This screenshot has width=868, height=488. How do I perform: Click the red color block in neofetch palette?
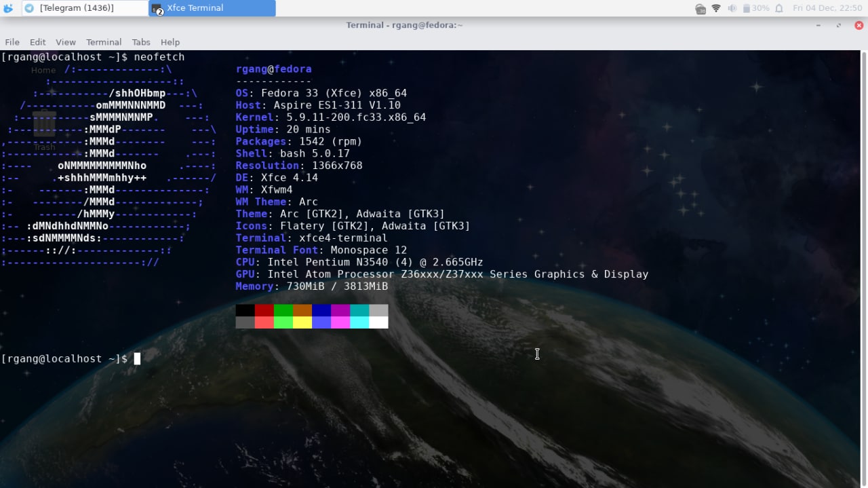click(264, 310)
